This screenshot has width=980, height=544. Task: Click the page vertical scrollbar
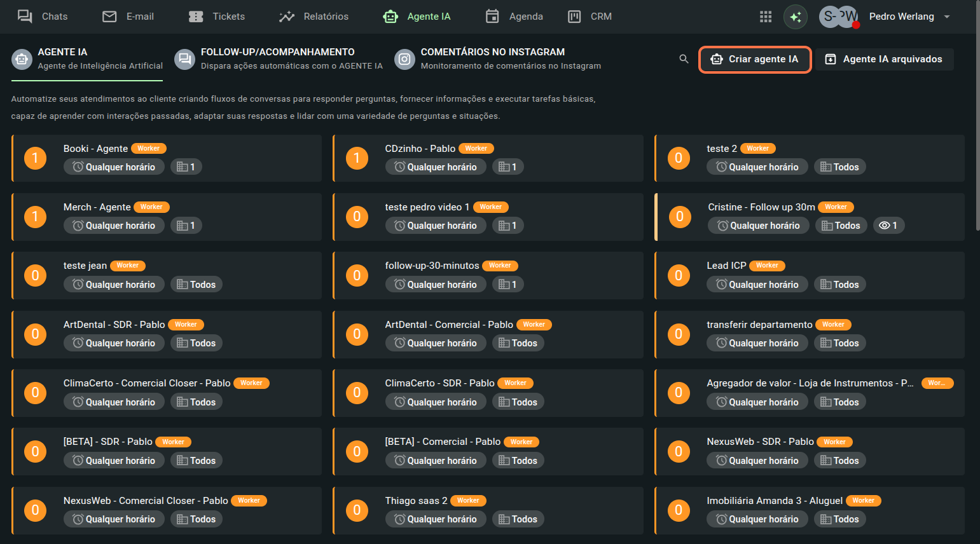[x=977, y=127]
